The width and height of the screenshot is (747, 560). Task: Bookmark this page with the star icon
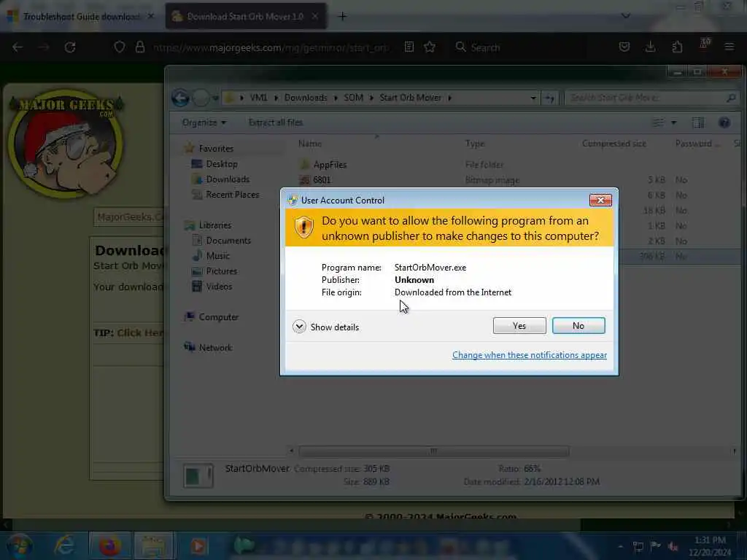(x=430, y=47)
